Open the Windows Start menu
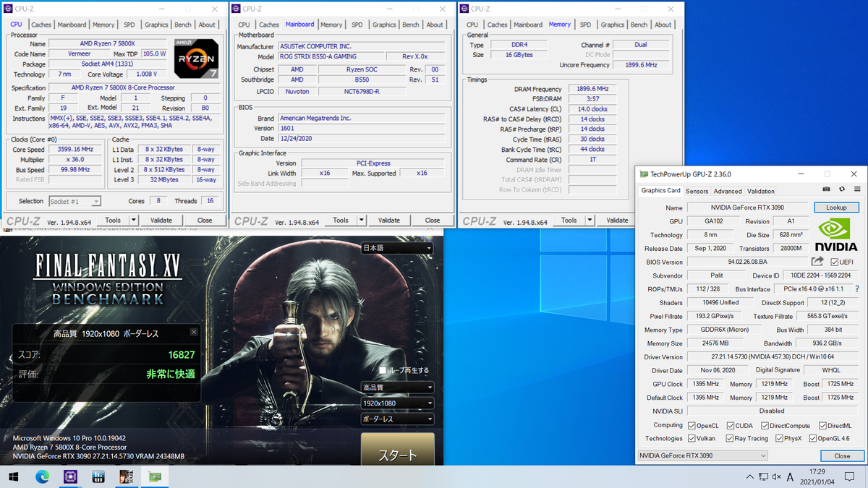 click(13, 477)
